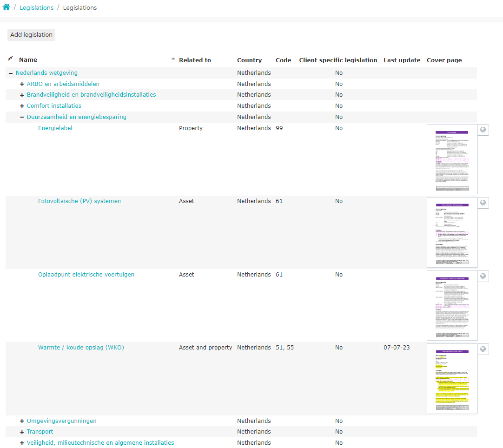Open the Energielabel cover page thumbnail
The height and width of the screenshot is (448, 503).
[452, 159]
